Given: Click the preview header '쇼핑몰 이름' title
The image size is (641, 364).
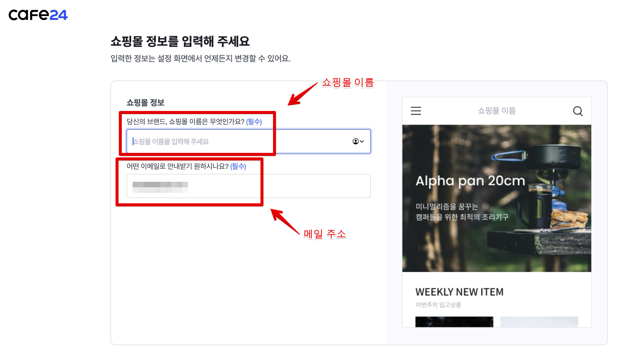Looking at the screenshot, I should pyautogui.click(x=497, y=111).
